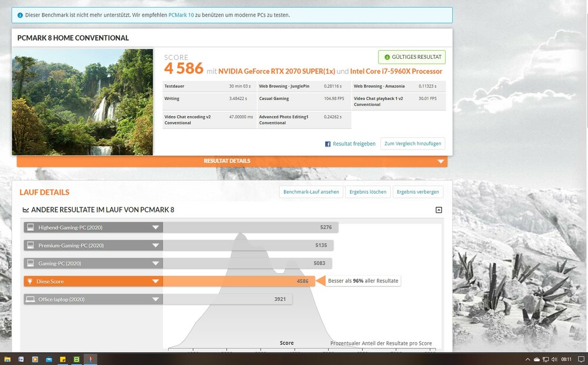Open File Explorer from the taskbar
This screenshot has width=588, height=365.
point(7,359)
